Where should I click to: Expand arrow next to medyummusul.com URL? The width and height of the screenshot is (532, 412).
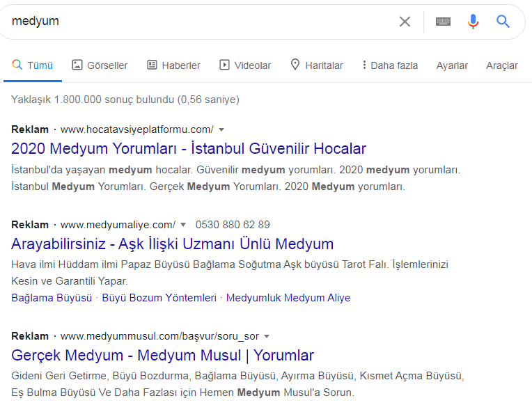tap(267, 336)
